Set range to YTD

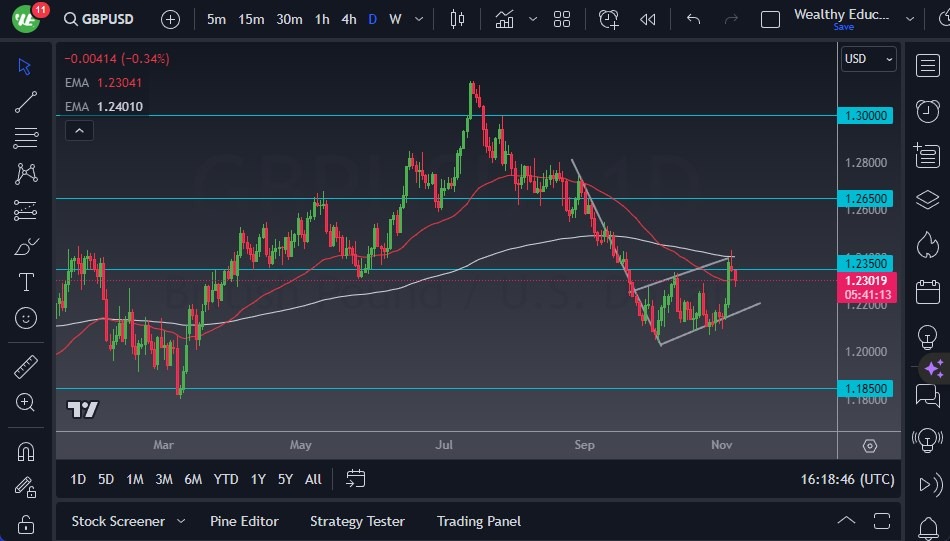coord(226,479)
